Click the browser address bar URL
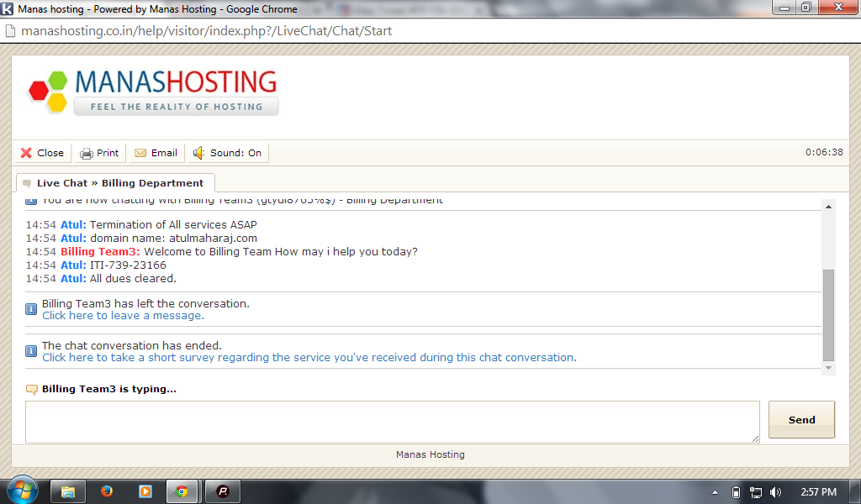 [207, 31]
